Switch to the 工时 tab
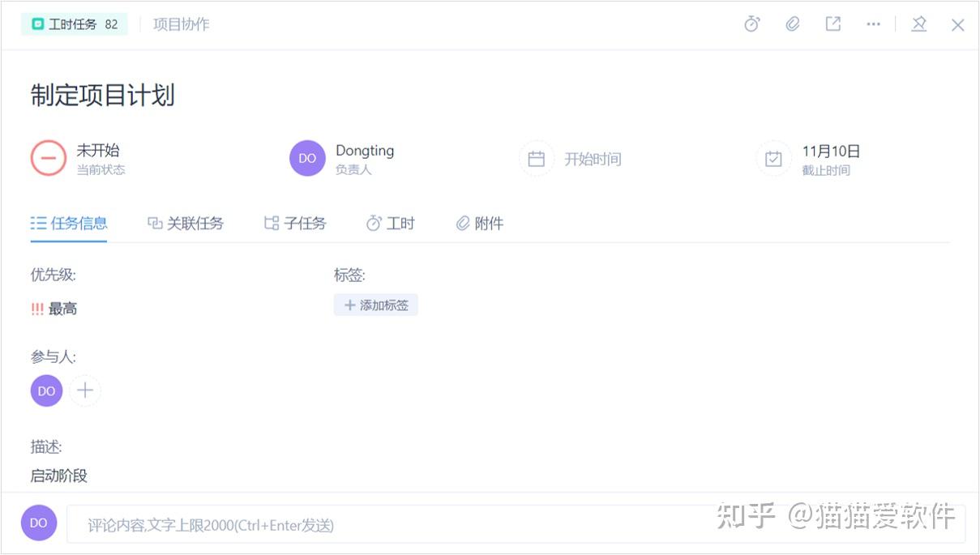The image size is (980, 555). click(391, 224)
